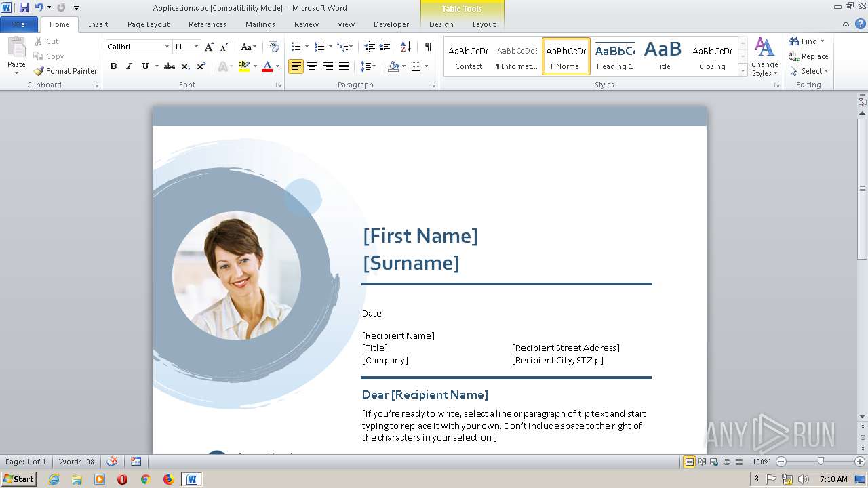The image size is (868, 488).
Task: Switch to the Insert tab
Action: pos(98,24)
